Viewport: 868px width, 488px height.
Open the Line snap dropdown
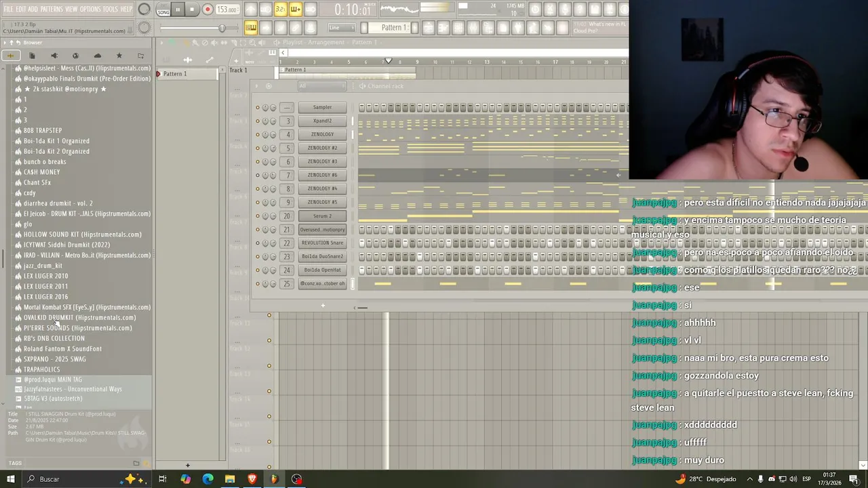[342, 28]
